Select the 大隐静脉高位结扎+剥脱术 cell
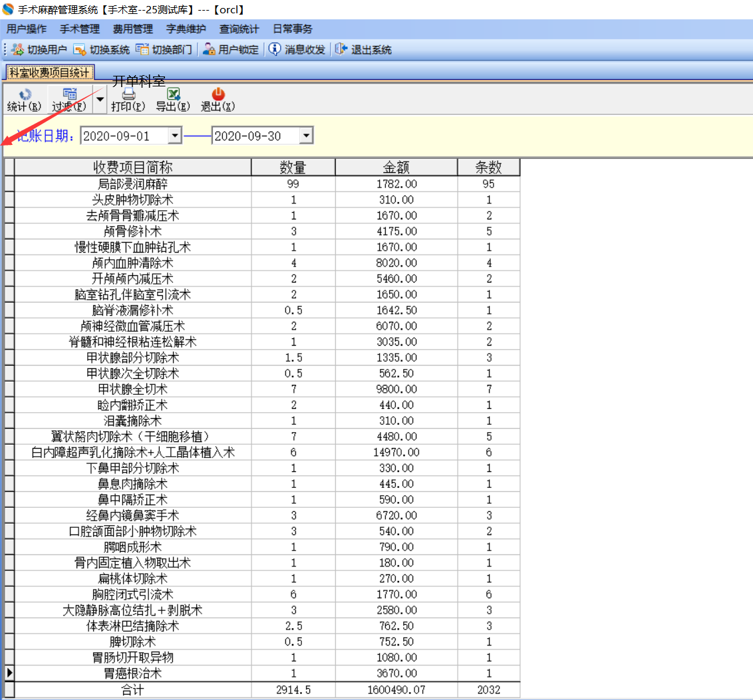The height and width of the screenshot is (700, 753). (133, 610)
